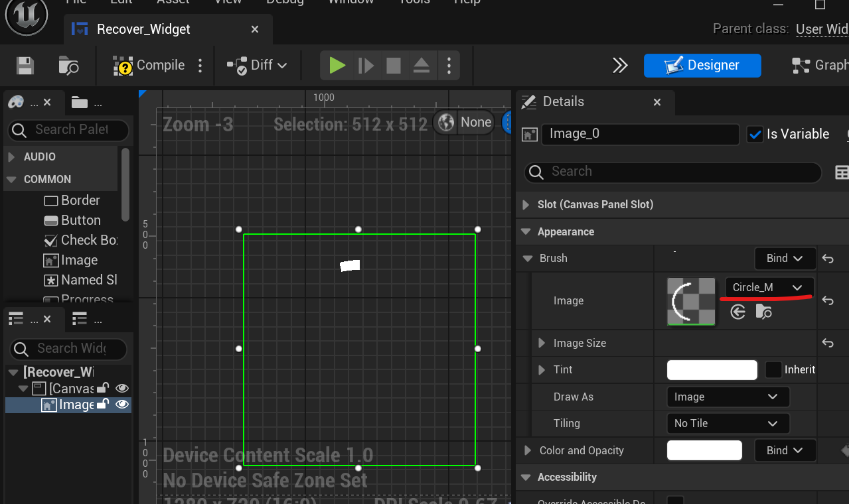Open the Brush Bind dropdown
The image size is (849, 504).
point(785,259)
